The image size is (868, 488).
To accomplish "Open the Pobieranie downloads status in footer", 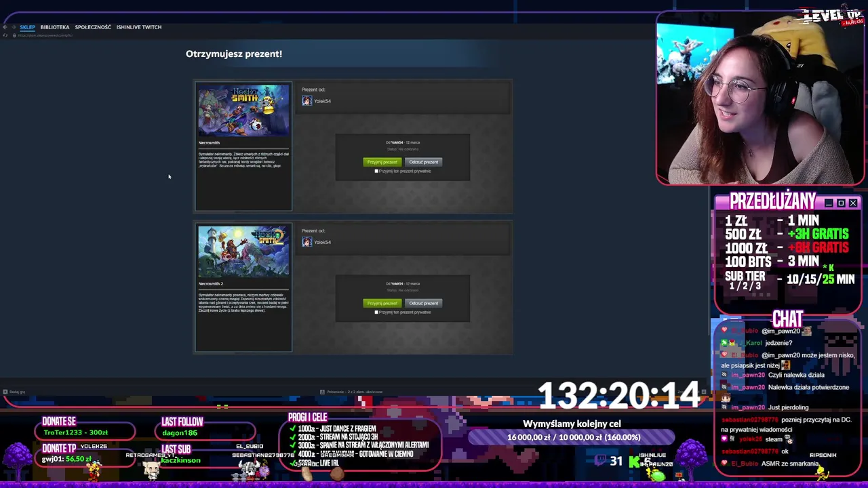I will coord(355,392).
